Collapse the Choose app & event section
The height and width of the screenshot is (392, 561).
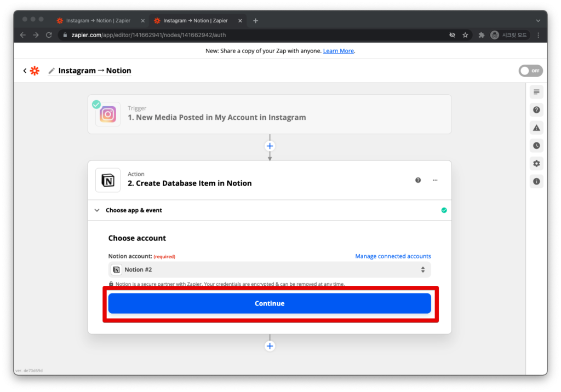[97, 210]
